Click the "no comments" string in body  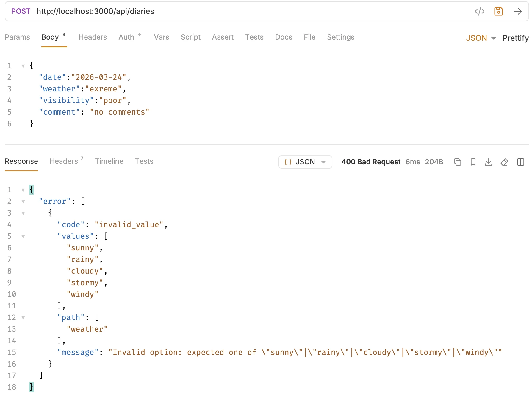120,112
